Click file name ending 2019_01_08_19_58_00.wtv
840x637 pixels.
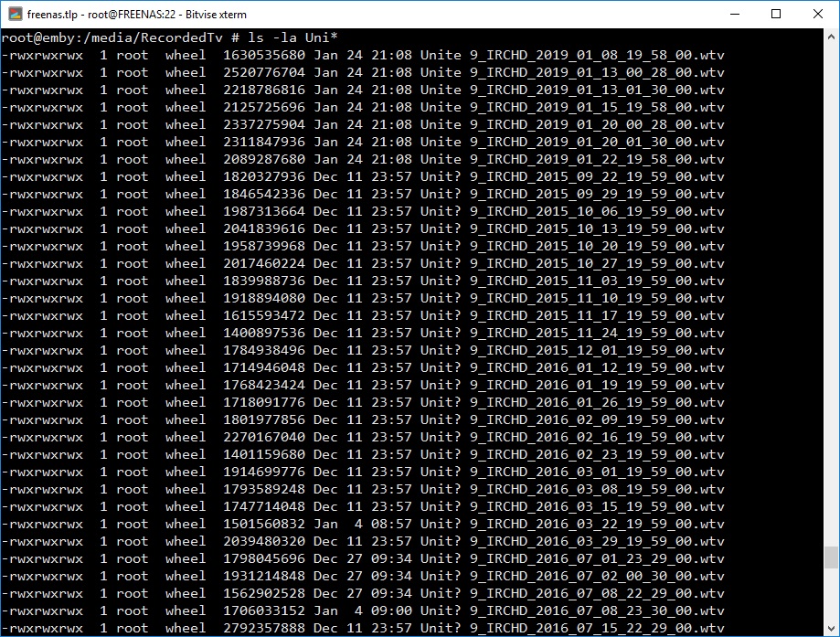[572, 55]
